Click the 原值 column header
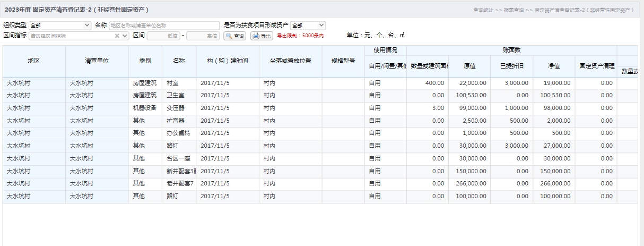644x246 pixels. pos(469,66)
